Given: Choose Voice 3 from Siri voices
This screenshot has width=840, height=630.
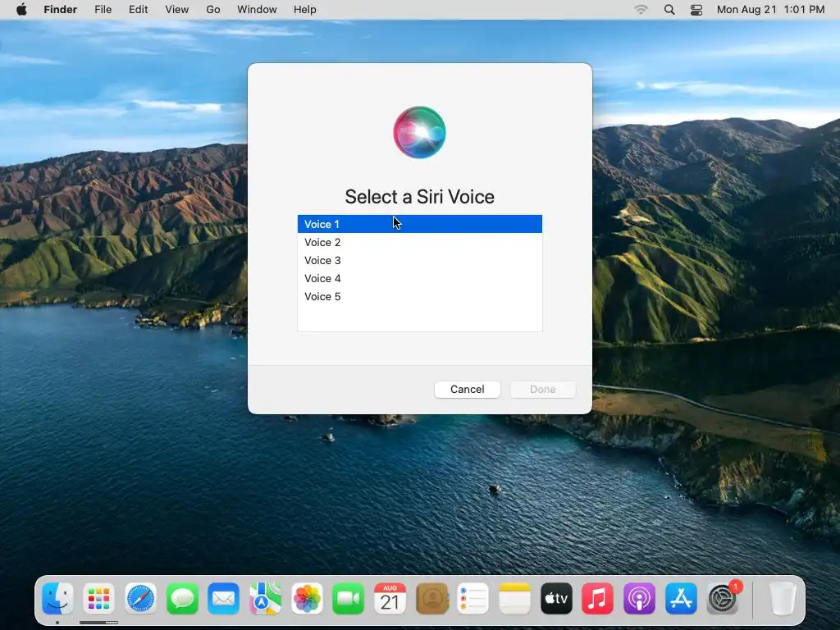Looking at the screenshot, I should tap(419, 260).
